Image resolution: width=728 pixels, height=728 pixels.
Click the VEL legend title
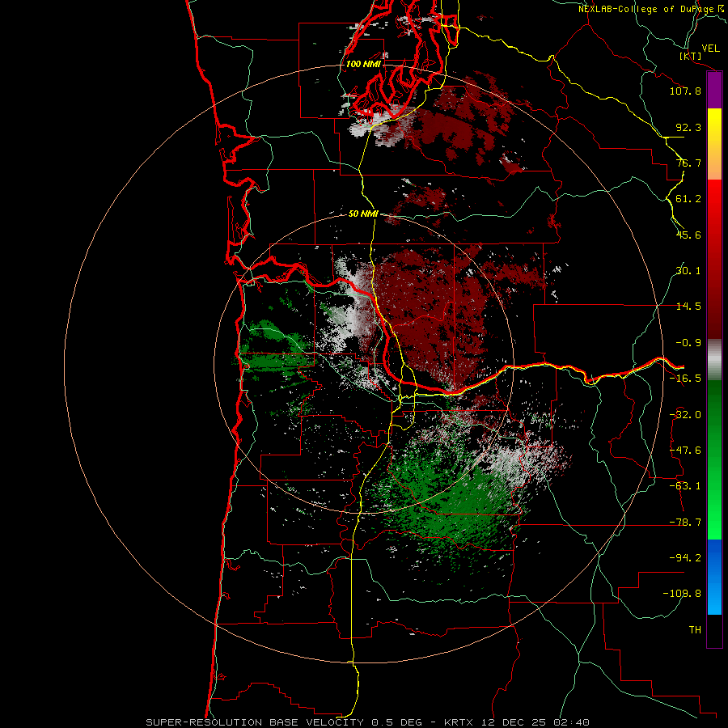pyautogui.click(x=710, y=49)
